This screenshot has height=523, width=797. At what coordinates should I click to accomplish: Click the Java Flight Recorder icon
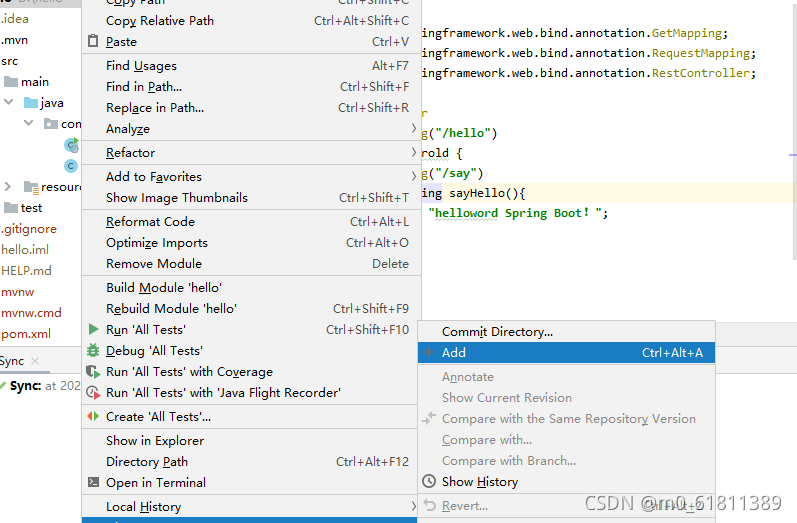click(x=93, y=392)
